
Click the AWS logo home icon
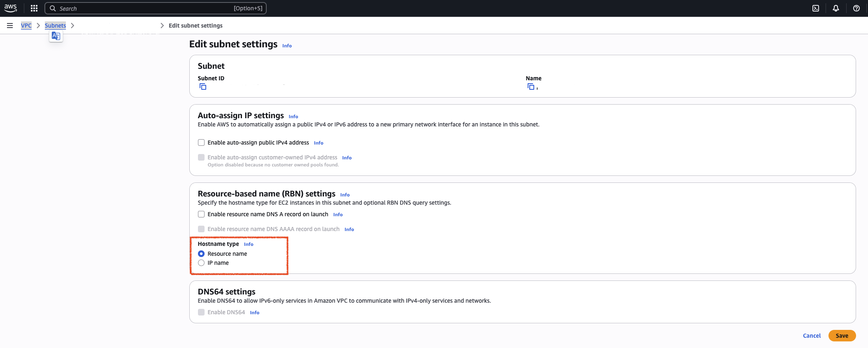click(x=10, y=8)
